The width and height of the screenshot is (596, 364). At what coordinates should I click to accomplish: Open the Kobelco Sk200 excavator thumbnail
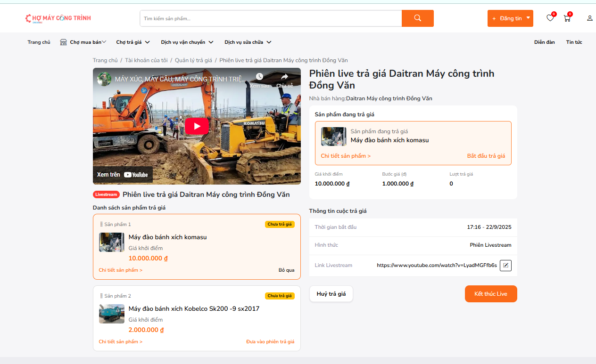pyautogui.click(x=112, y=314)
